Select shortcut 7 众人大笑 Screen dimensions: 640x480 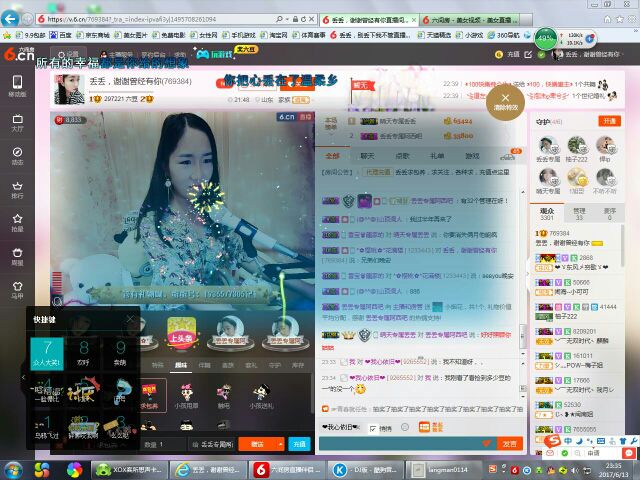(x=47, y=353)
